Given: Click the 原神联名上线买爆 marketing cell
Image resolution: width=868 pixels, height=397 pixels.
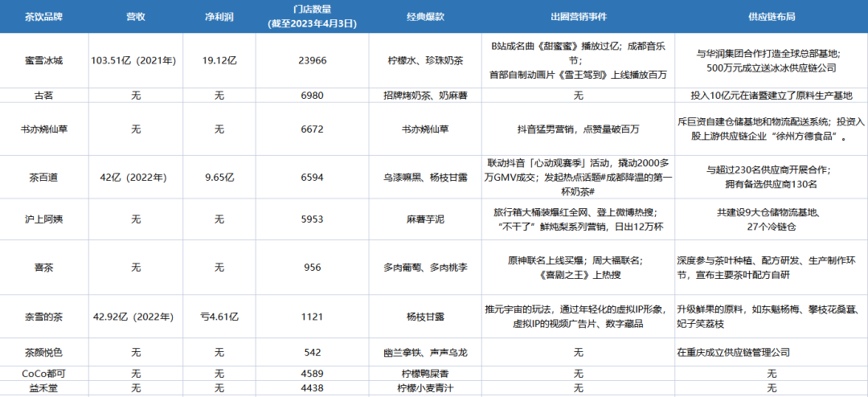Looking at the screenshot, I should click(x=579, y=267).
